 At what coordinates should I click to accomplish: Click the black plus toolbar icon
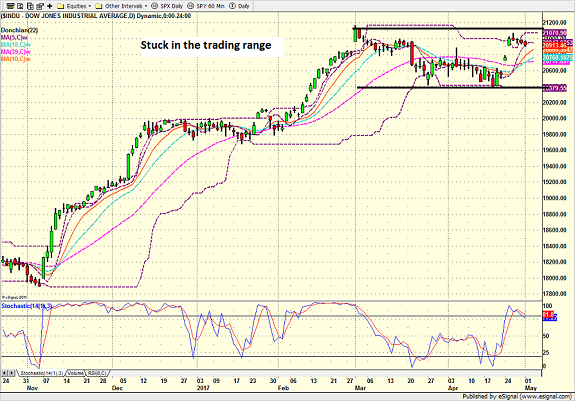pos(50,6)
